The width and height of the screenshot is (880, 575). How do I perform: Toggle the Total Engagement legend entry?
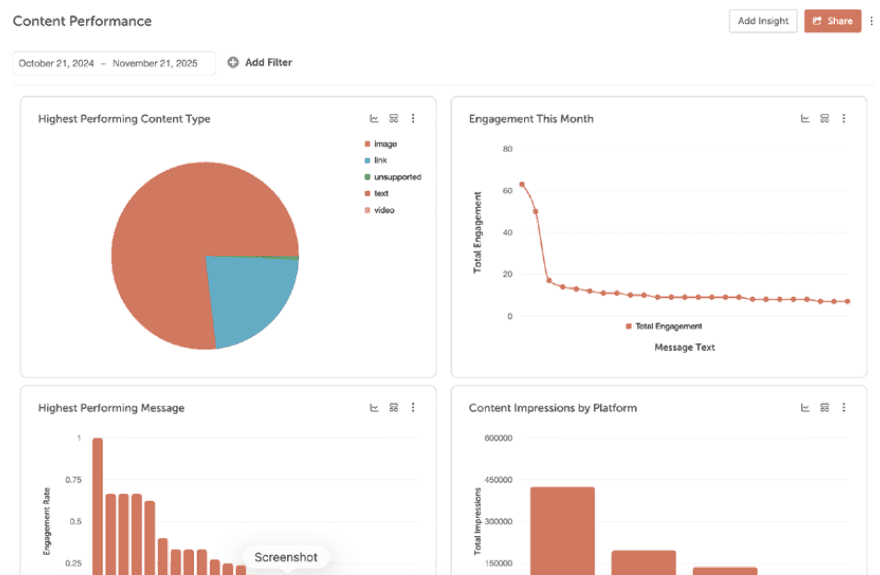(664, 326)
